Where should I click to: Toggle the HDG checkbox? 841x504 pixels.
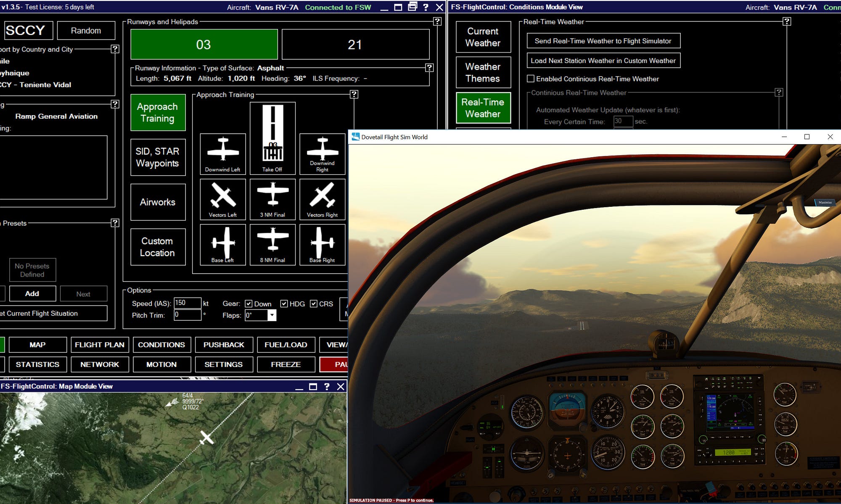coord(284,304)
